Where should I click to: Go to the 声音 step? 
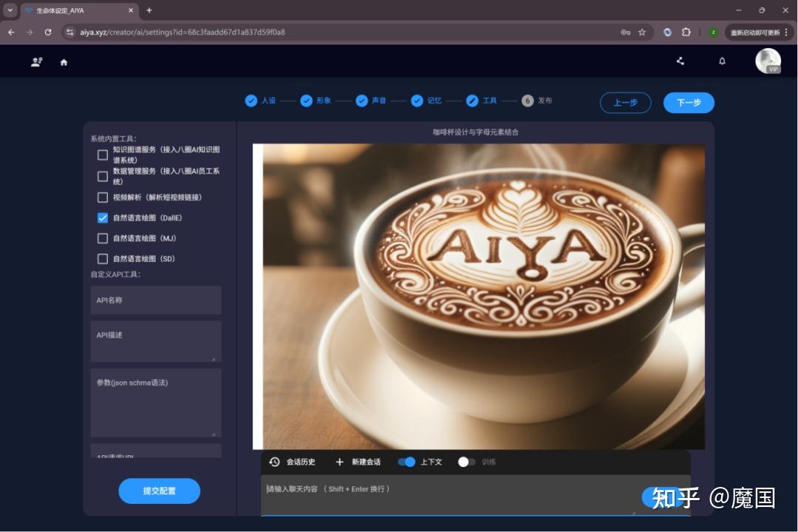371,100
